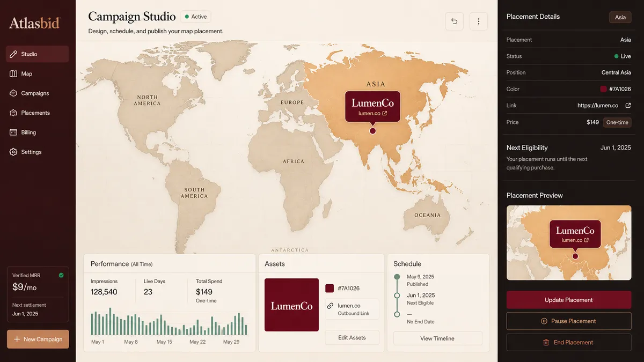The width and height of the screenshot is (644, 362).
Task: Click the performance impressions bar chart
Action: point(169,322)
